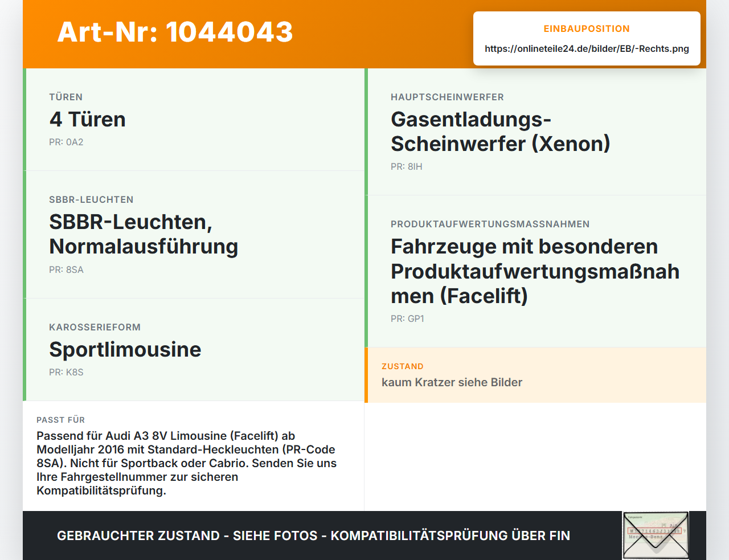This screenshot has width=729, height=560.
Task: Click the 'PR: 0A2' code
Action: [x=66, y=142]
